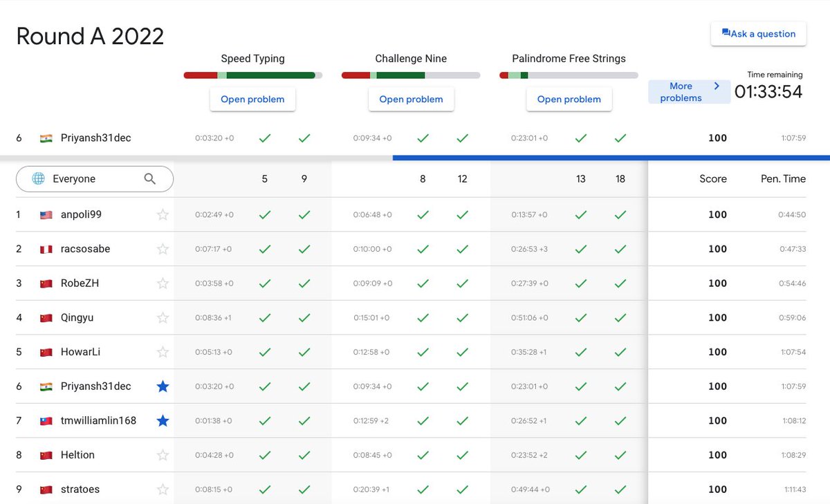Click the Ask a question button

click(758, 33)
